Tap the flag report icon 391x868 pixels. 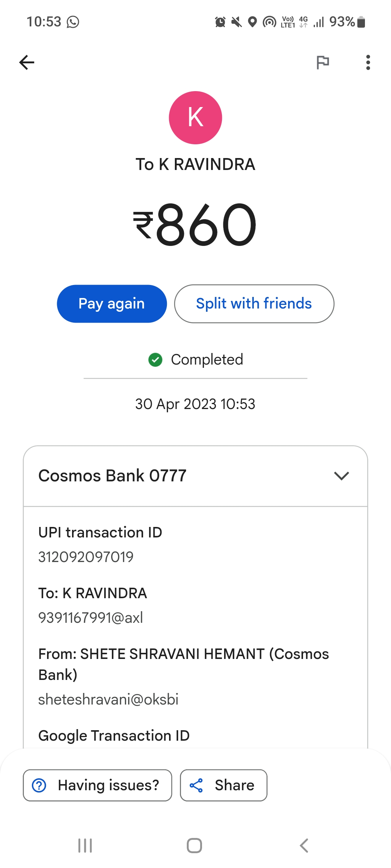[323, 62]
